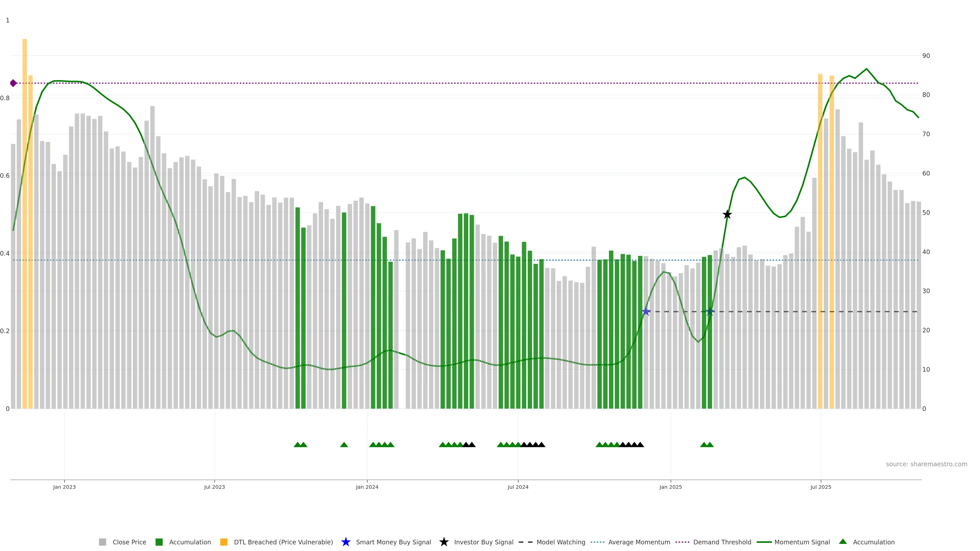Click the black Investor Buy Signal legend star
980x551 pixels.
(x=444, y=542)
